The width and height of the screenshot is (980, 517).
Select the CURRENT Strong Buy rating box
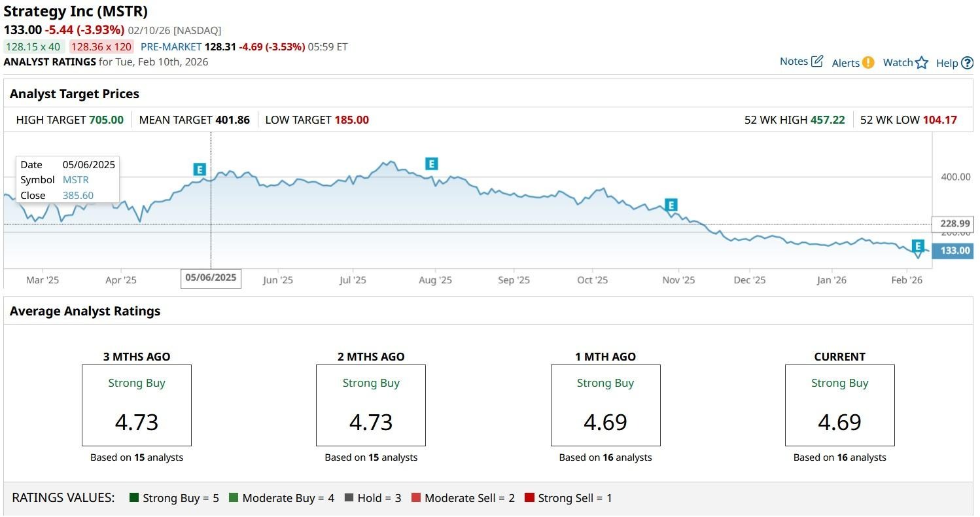click(x=839, y=406)
